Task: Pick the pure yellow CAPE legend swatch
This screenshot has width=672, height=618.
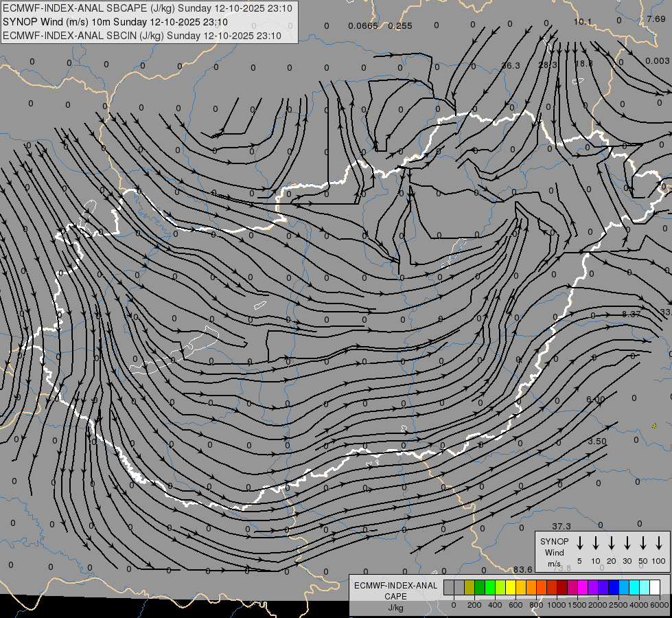Action: (x=511, y=587)
